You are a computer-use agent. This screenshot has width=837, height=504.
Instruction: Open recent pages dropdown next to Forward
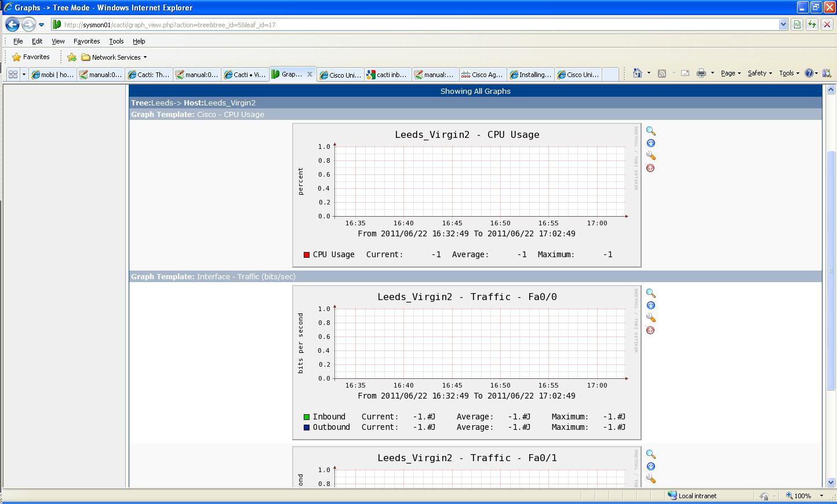pyautogui.click(x=41, y=25)
